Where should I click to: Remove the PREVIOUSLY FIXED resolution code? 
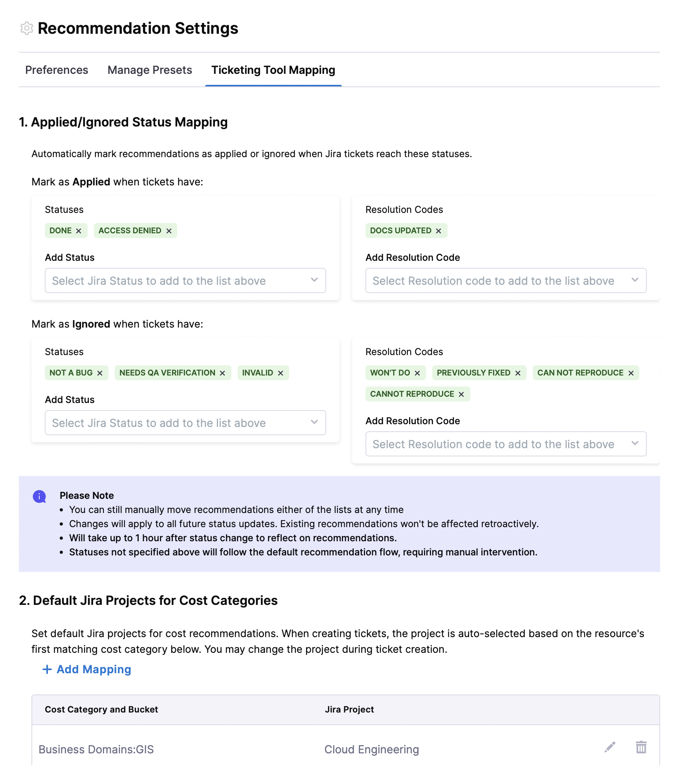518,373
